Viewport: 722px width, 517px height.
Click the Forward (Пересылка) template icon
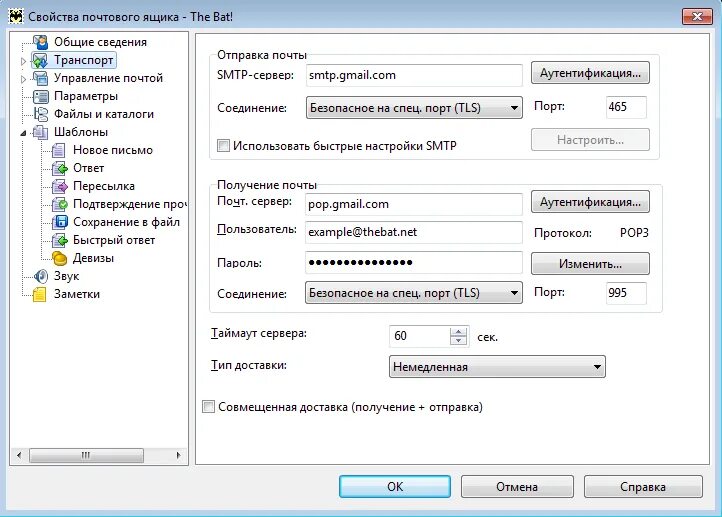click(59, 186)
